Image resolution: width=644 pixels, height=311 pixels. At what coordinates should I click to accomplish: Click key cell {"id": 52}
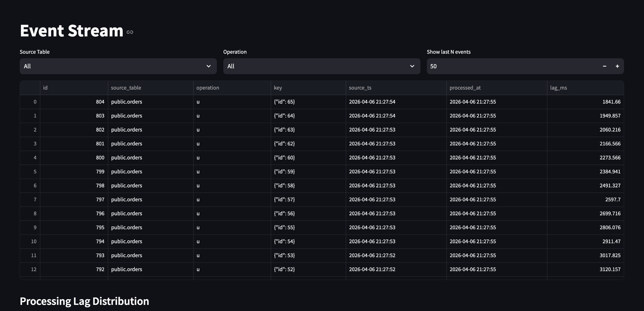pos(308,269)
